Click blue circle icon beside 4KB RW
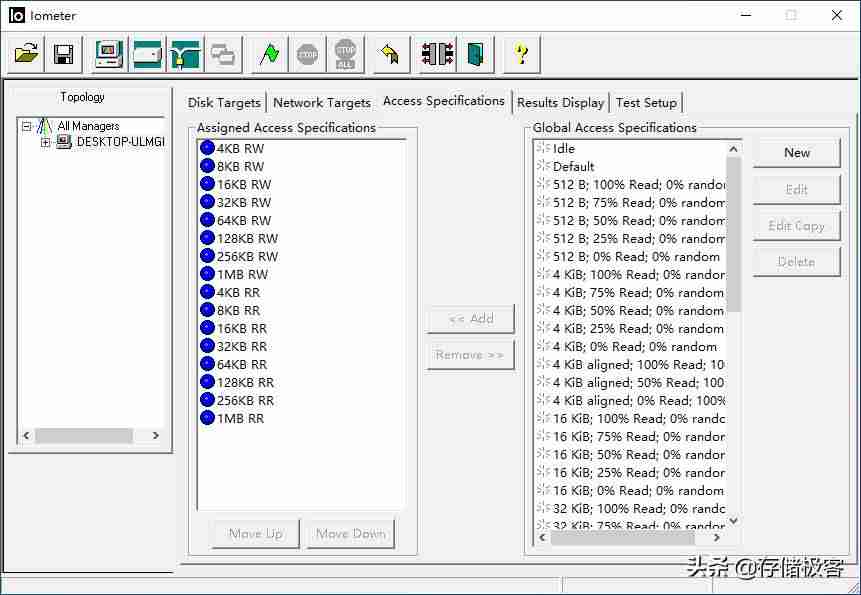Viewport: 861px width, 595px height. [207, 148]
